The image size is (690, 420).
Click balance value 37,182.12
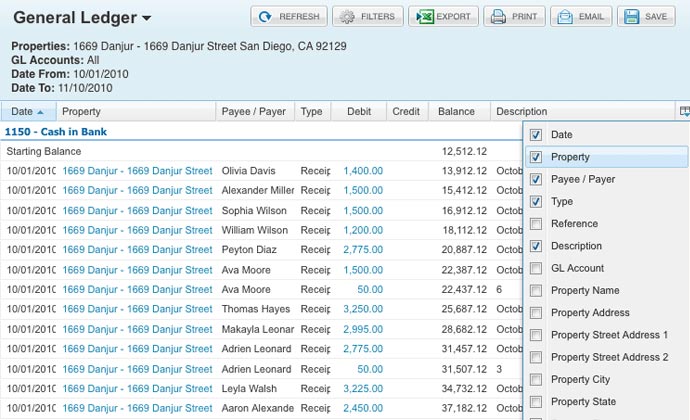464,408
